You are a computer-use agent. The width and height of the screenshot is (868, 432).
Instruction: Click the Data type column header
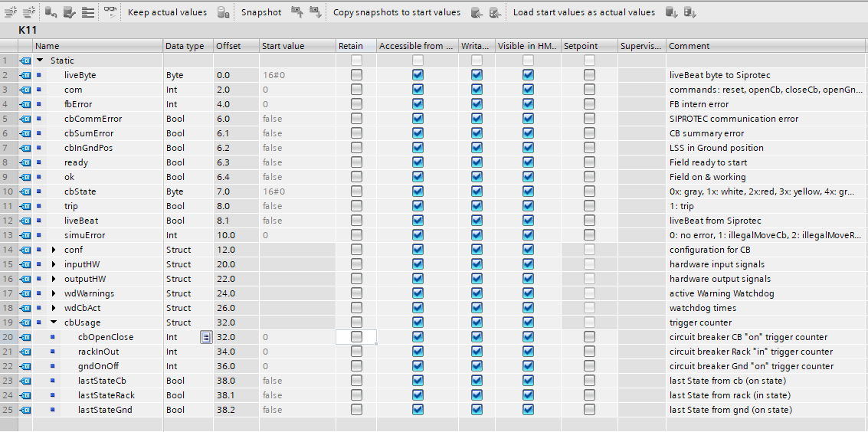pos(185,46)
